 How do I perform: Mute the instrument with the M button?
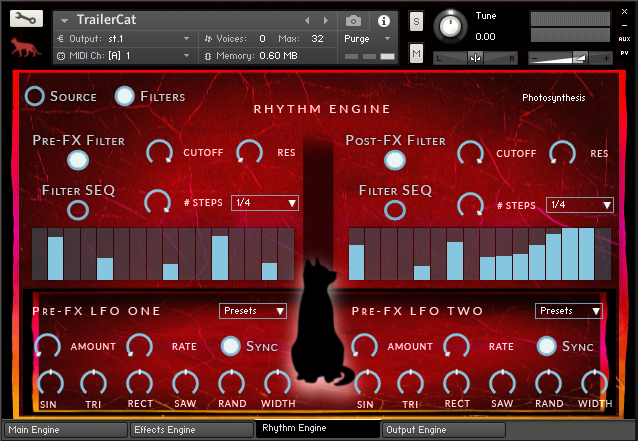pyautogui.click(x=416, y=53)
